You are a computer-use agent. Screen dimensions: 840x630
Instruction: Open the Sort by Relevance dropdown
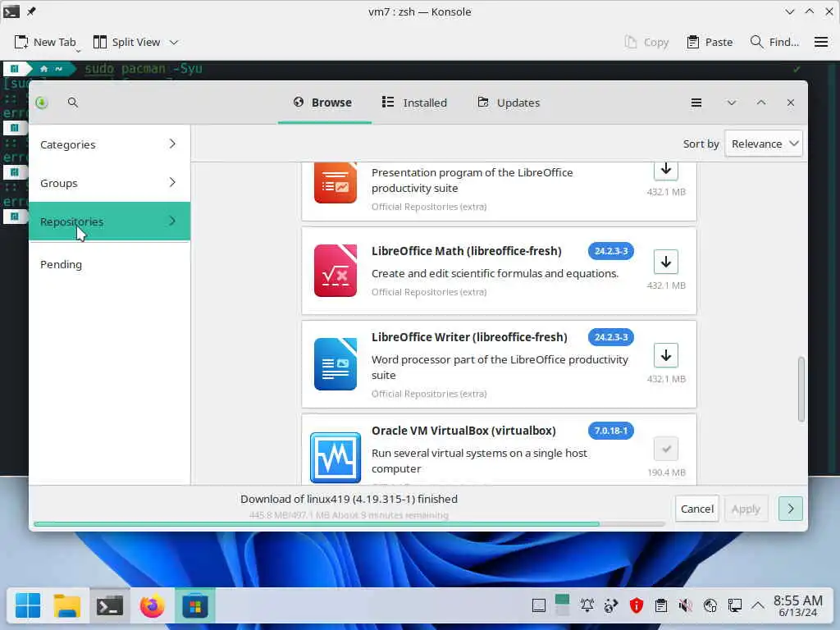click(x=764, y=144)
